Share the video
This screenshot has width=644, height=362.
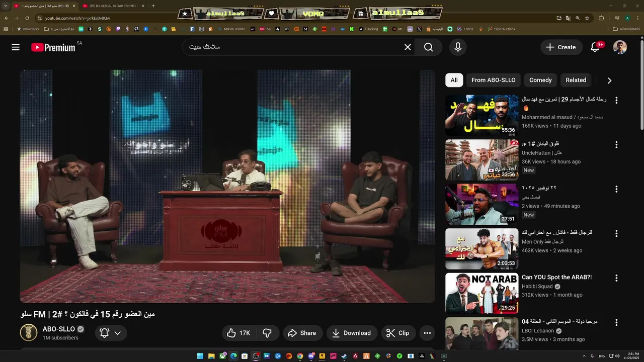[302, 333]
